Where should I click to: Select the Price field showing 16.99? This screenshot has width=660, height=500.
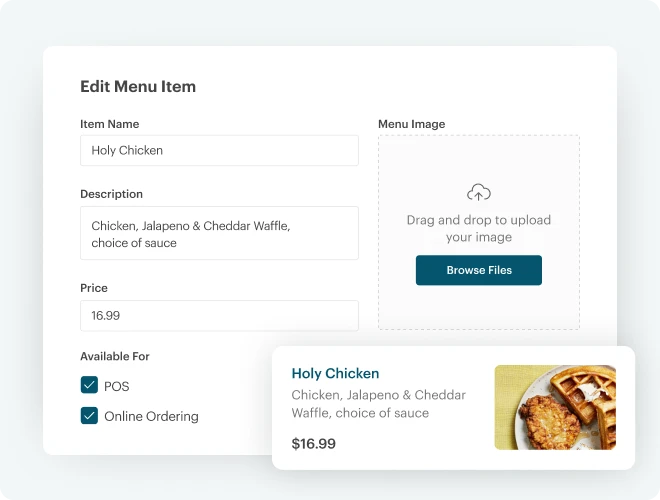[x=219, y=316]
